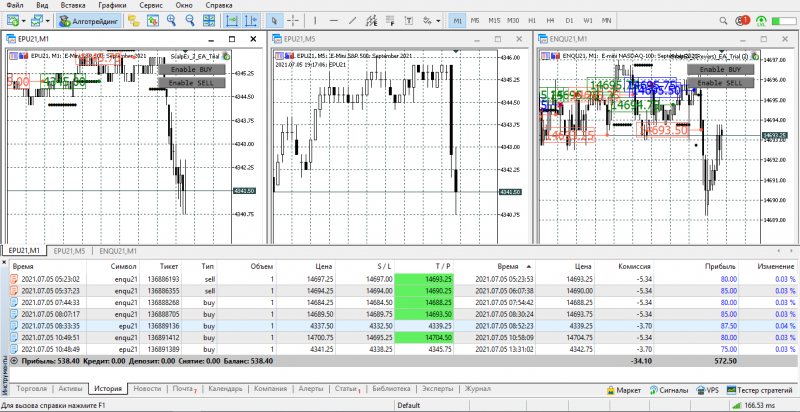Open the account notifications icon
Image resolution: width=800 pixels, height=412 pixels.
point(742,21)
